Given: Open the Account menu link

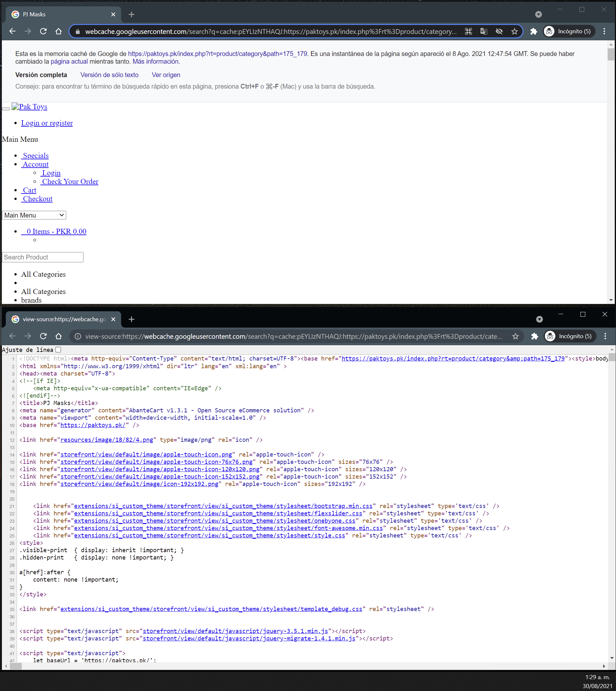Looking at the screenshot, I should point(35,164).
